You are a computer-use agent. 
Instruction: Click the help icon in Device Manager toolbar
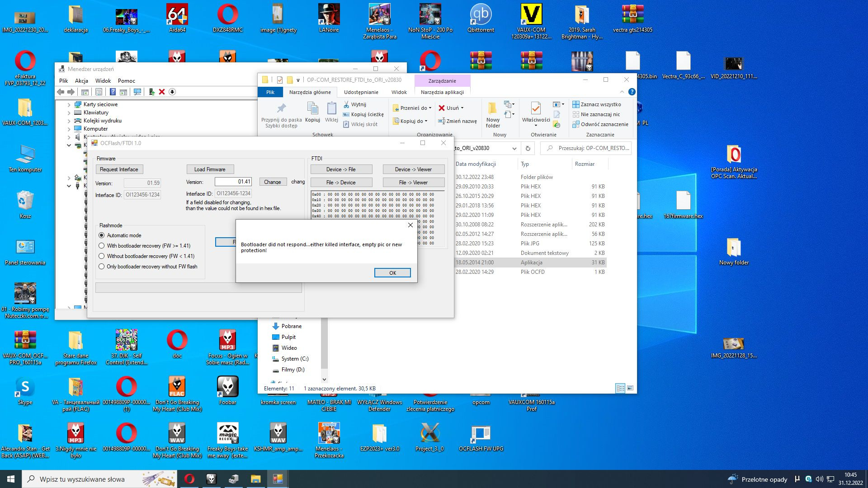(113, 92)
